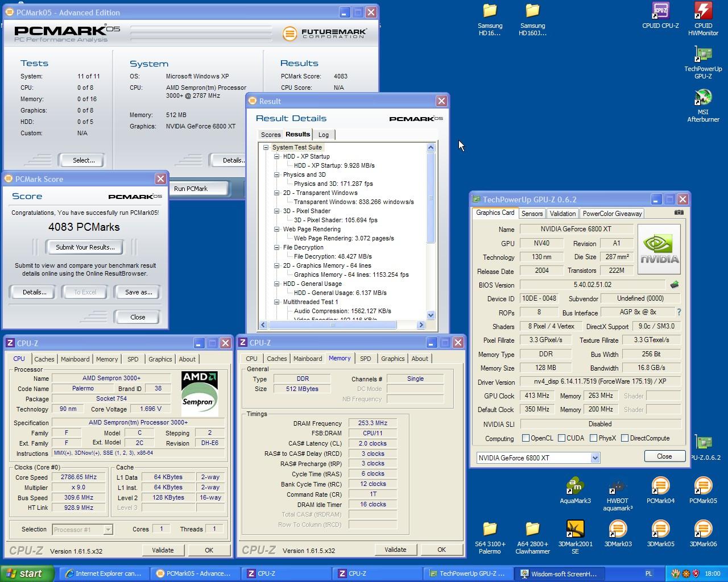The image size is (728, 582).
Task: Open the Windows Start menu
Action: pyautogui.click(x=27, y=573)
